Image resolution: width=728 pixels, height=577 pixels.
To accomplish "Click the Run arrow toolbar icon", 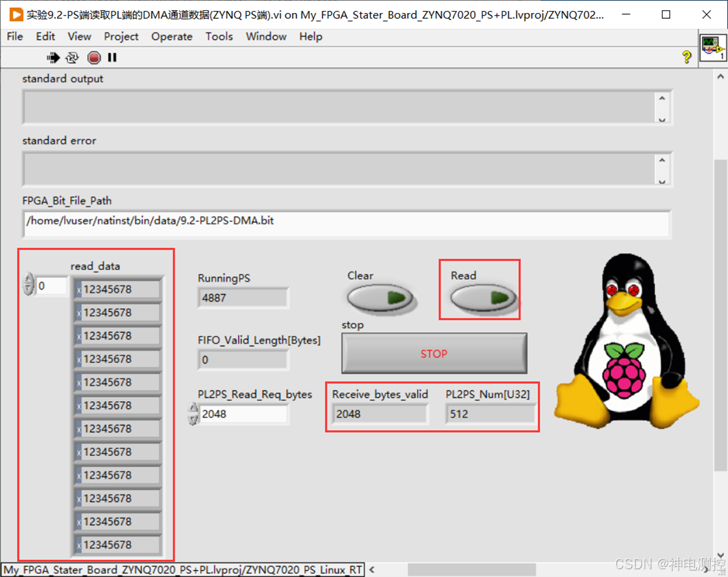I will 53,58.
